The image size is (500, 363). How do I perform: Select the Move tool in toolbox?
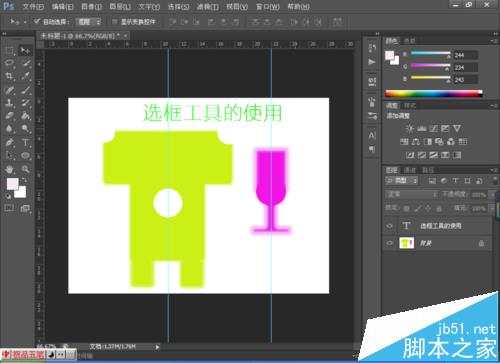pyautogui.click(x=25, y=50)
